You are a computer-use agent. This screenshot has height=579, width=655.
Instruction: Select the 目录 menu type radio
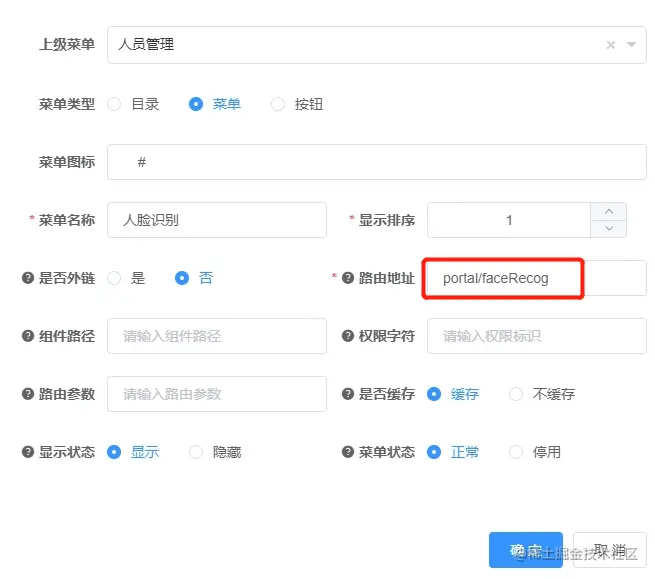pyautogui.click(x=114, y=104)
